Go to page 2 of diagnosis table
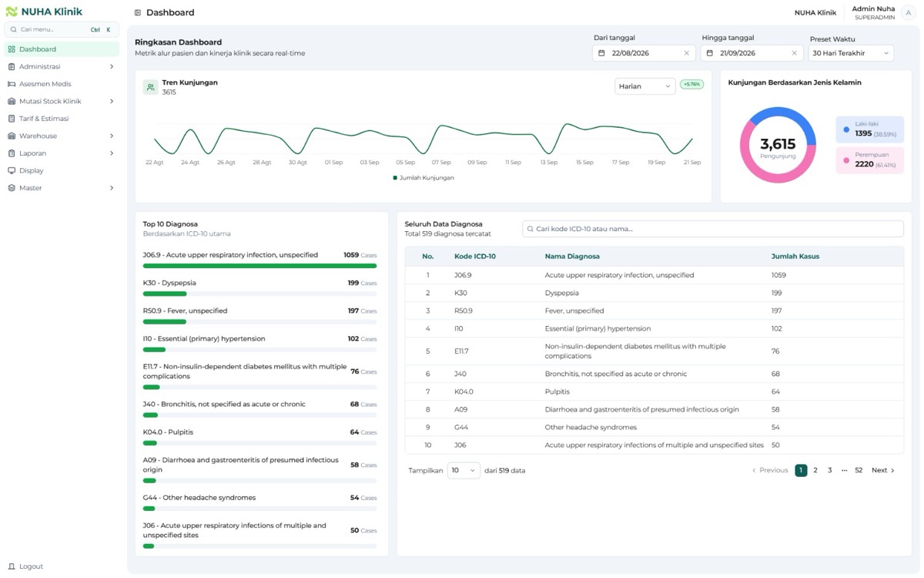Viewport: 924px width, 578px height. [815, 470]
